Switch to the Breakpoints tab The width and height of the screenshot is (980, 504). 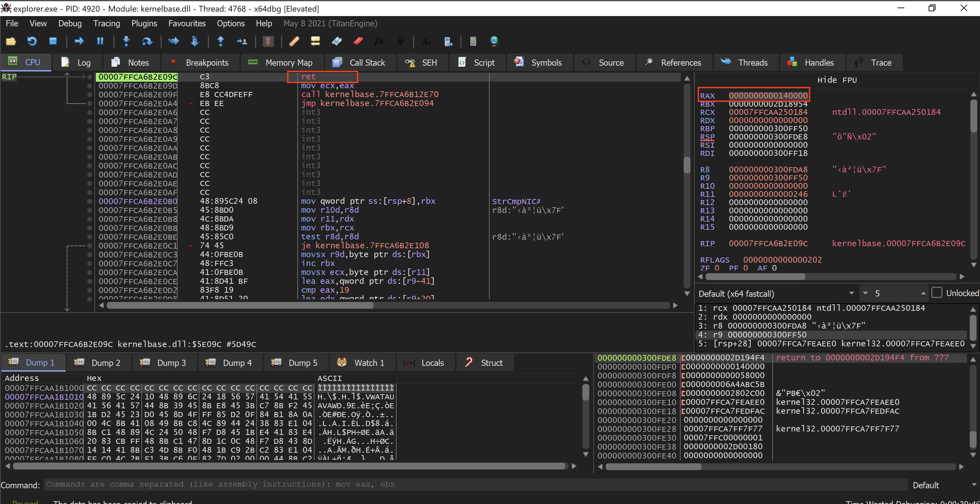pos(200,63)
